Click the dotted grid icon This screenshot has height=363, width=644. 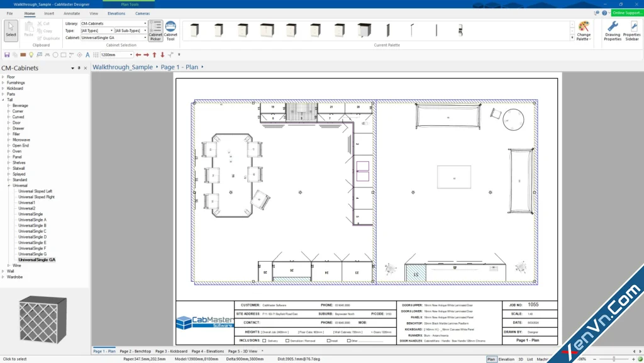point(96,55)
